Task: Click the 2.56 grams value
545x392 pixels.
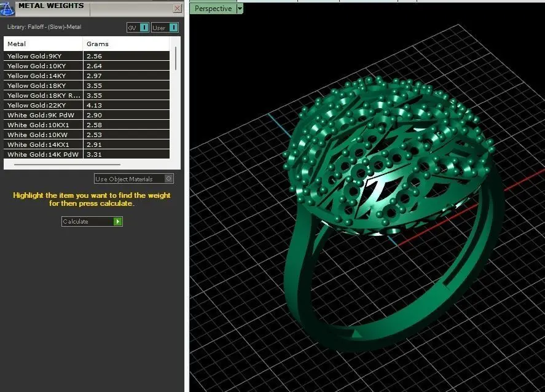Action: click(x=94, y=56)
